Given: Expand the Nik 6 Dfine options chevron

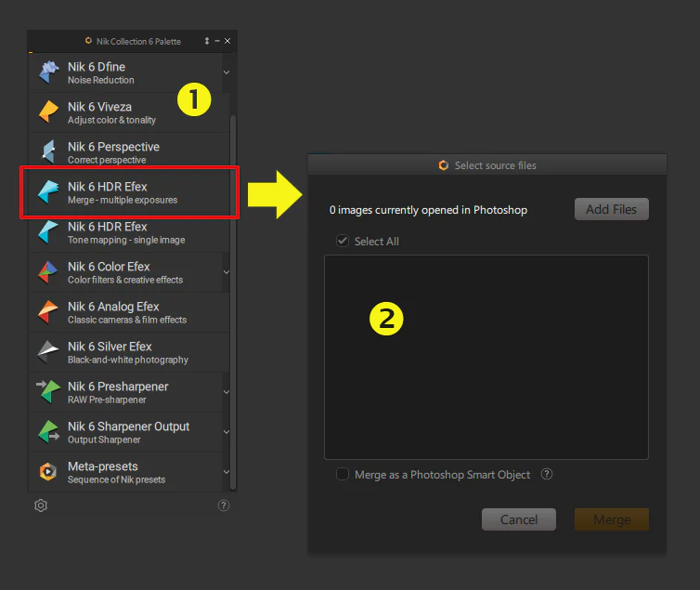Looking at the screenshot, I should (227, 72).
